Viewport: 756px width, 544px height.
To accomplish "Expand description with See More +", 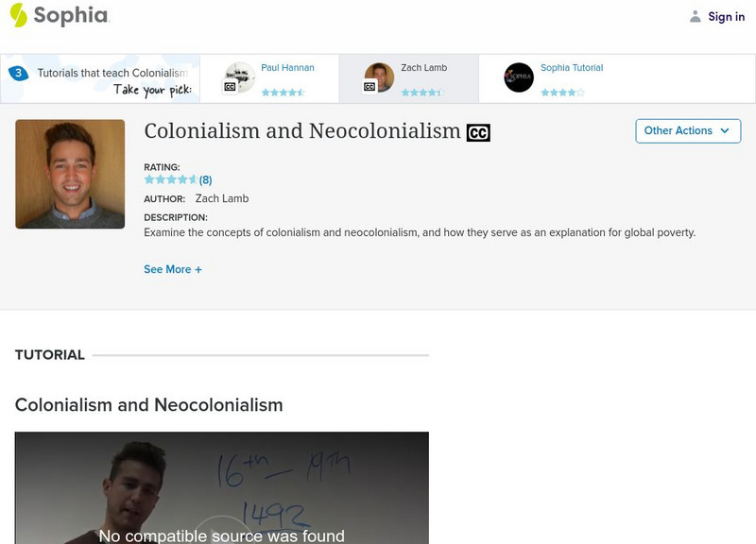I will 173,269.
